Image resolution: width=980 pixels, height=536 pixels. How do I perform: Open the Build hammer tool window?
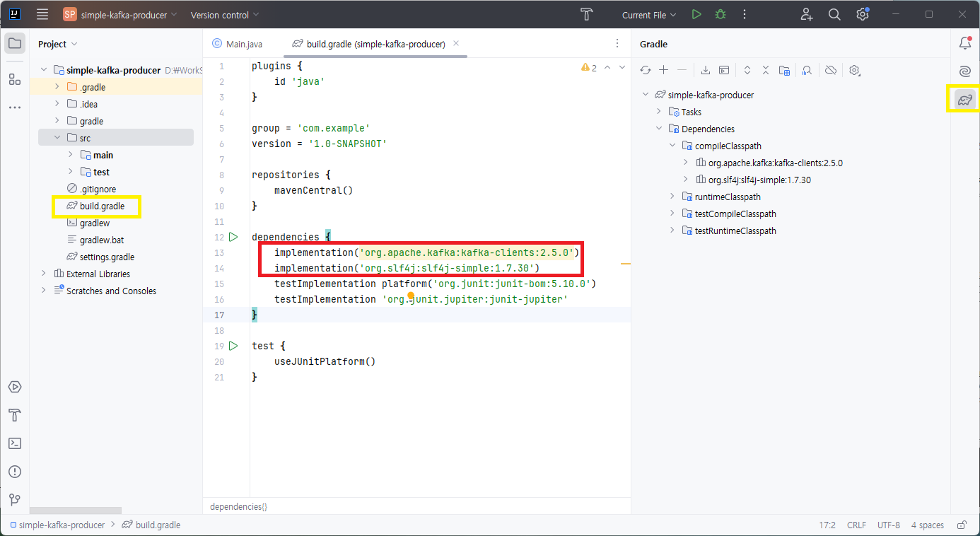coord(15,415)
